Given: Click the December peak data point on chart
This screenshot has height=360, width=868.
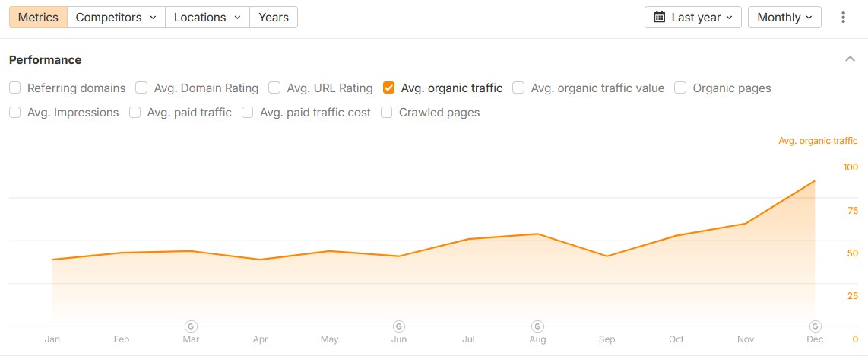Looking at the screenshot, I should pos(815,181).
